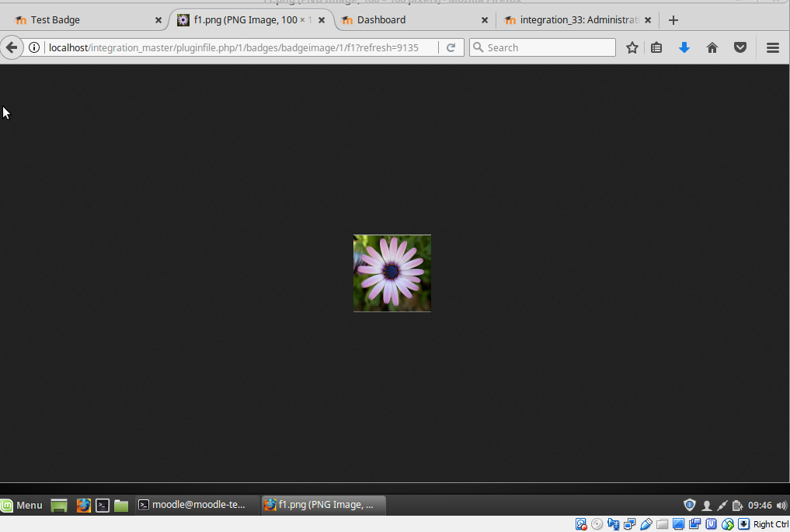This screenshot has width=790, height=532.
Task: Open the integration_33 Administration tab
Action: coord(579,20)
